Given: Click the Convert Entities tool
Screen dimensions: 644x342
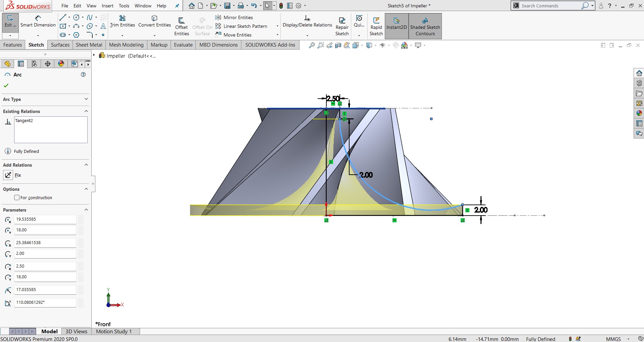Looking at the screenshot, I should click(154, 21).
